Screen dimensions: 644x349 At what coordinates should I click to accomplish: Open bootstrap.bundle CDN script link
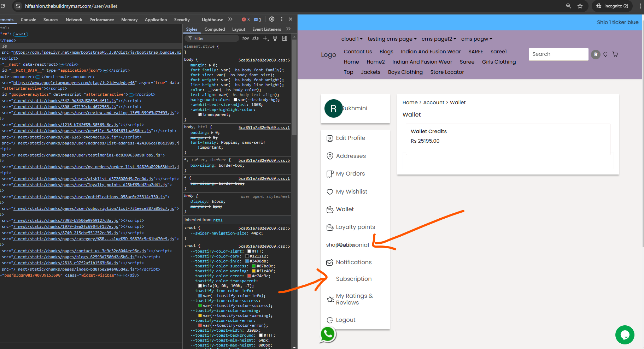click(x=97, y=52)
